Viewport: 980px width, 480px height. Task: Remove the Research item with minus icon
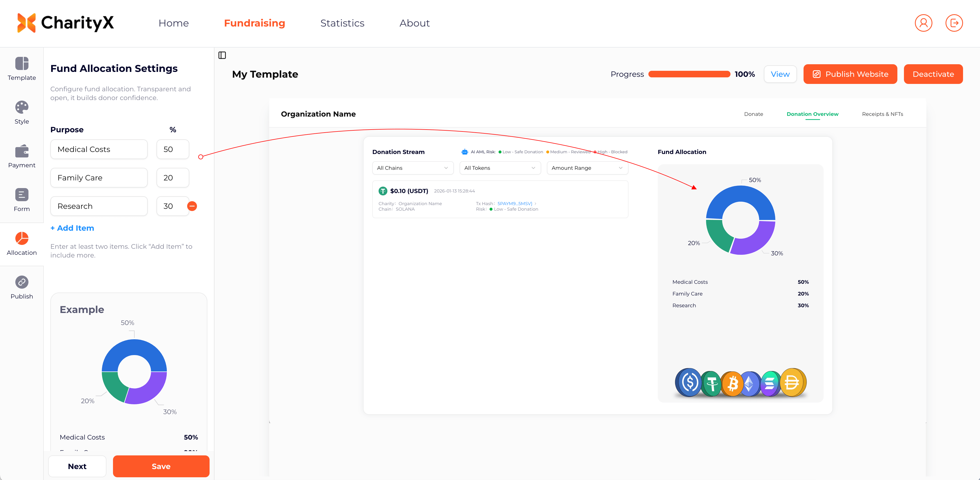pos(192,206)
